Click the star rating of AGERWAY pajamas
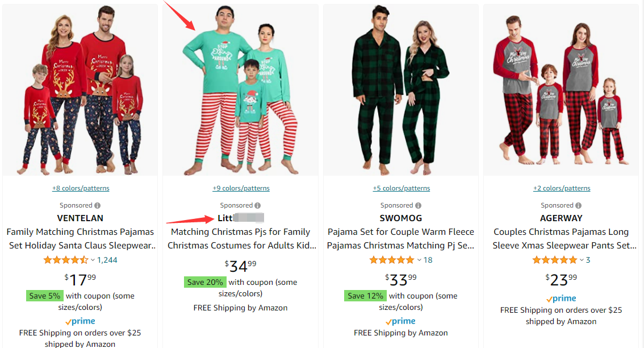This screenshot has width=644, height=348. [x=554, y=260]
